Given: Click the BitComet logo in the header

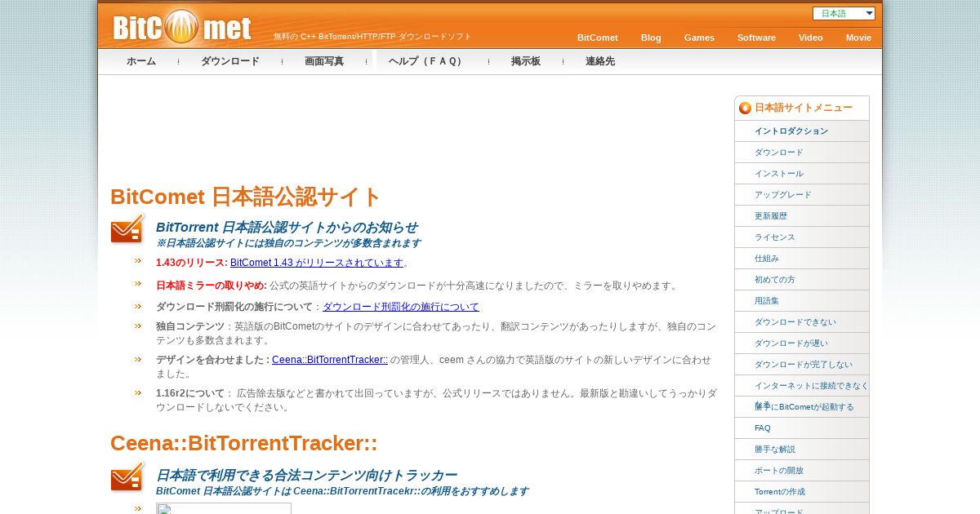Looking at the screenshot, I should (x=181, y=26).
